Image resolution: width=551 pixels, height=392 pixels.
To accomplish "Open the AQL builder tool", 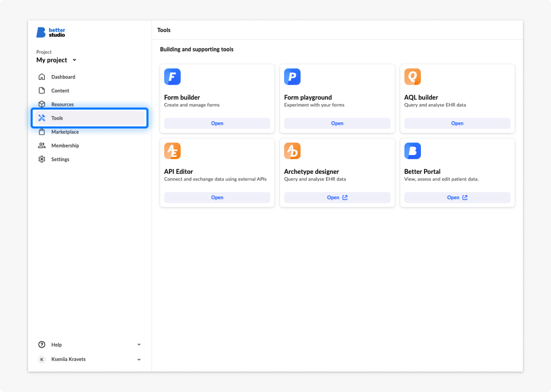I will coord(457,123).
